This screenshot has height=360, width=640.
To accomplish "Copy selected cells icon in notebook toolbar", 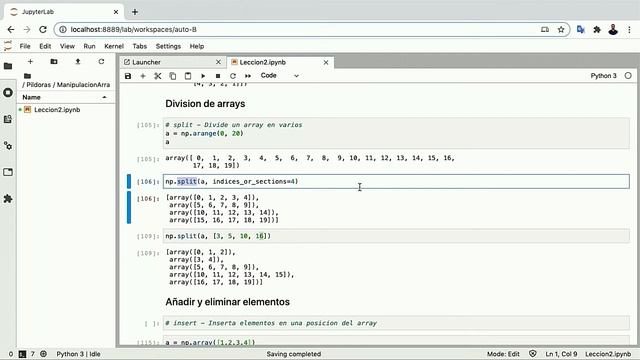I will (173, 76).
